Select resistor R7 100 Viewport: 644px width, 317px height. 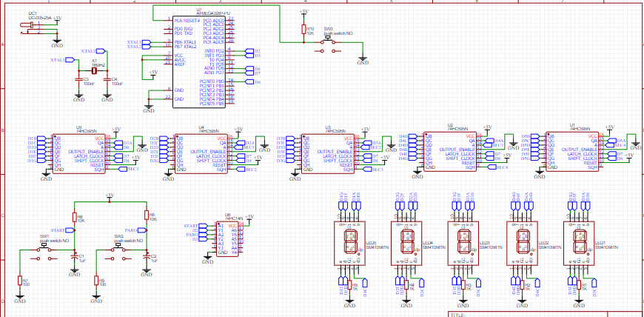click(19, 281)
